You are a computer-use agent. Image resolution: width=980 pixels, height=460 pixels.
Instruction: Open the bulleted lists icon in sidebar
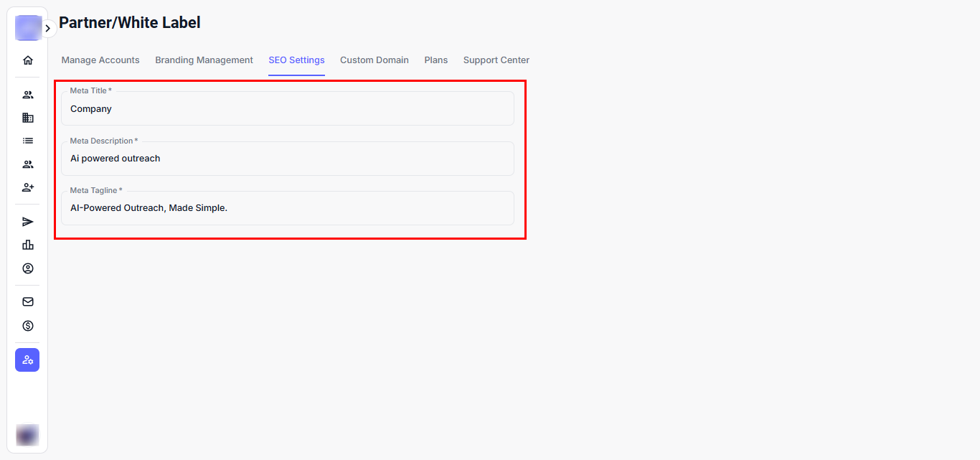coord(28,141)
